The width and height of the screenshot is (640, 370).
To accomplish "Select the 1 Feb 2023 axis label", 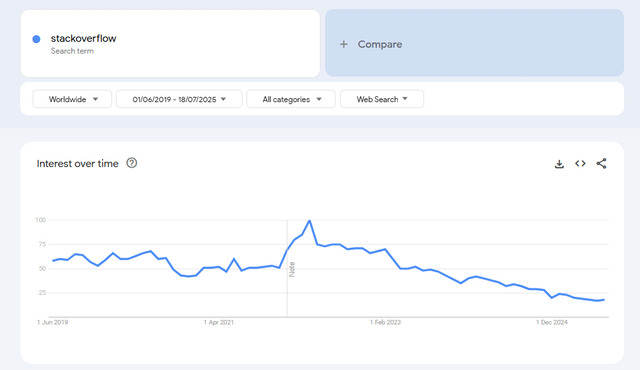I will [x=385, y=322].
